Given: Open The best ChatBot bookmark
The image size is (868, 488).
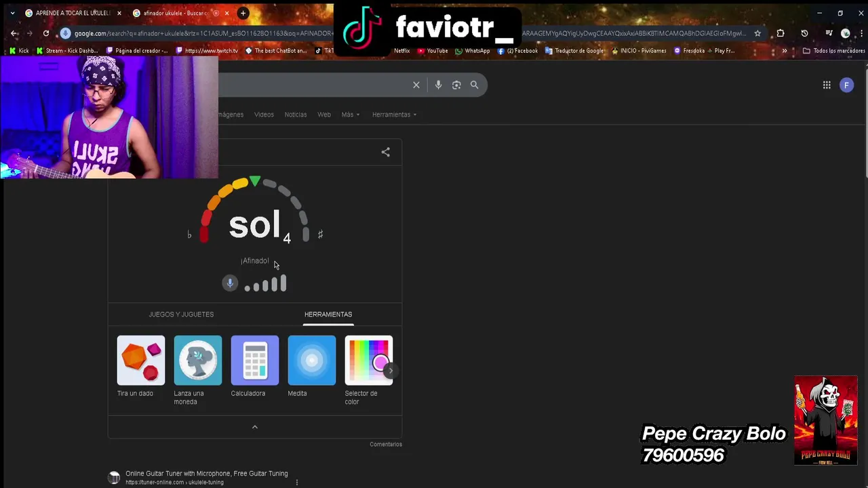Looking at the screenshot, I should coord(276,51).
